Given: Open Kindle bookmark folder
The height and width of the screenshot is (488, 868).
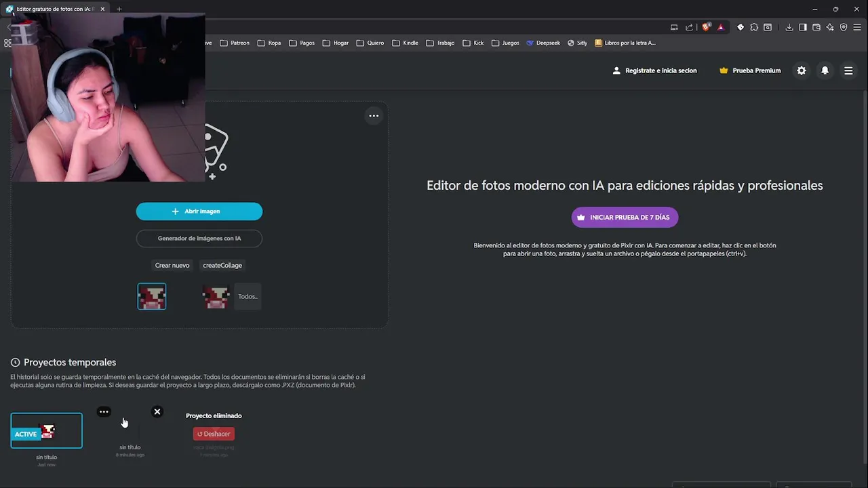Looking at the screenshot, I should (405, 43).
